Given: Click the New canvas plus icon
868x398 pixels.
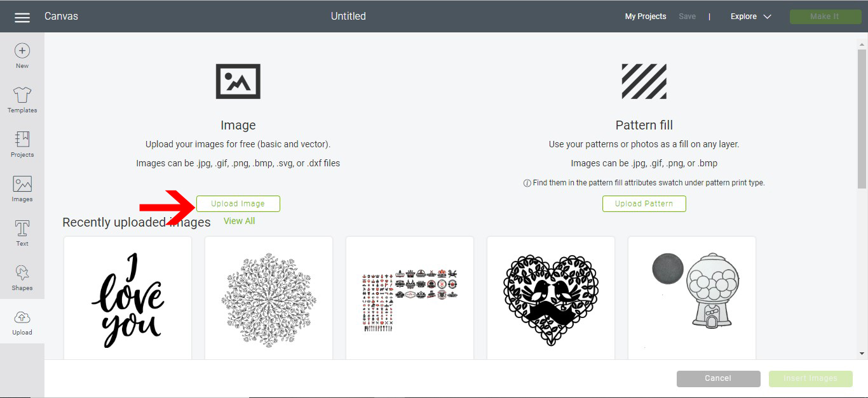Looking at the screenshot, I should pos(22,51).
